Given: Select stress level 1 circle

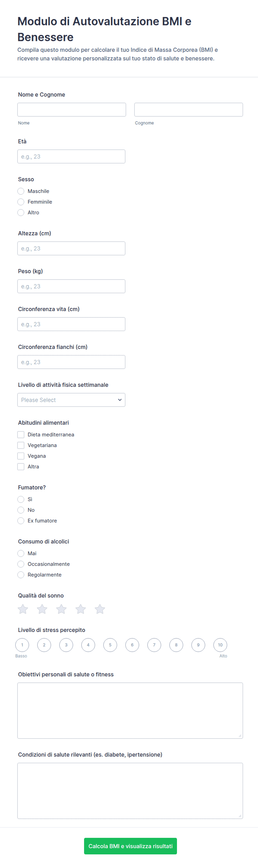Looking at the screenshot, I should pyautogui.click(x=22, y=645).
